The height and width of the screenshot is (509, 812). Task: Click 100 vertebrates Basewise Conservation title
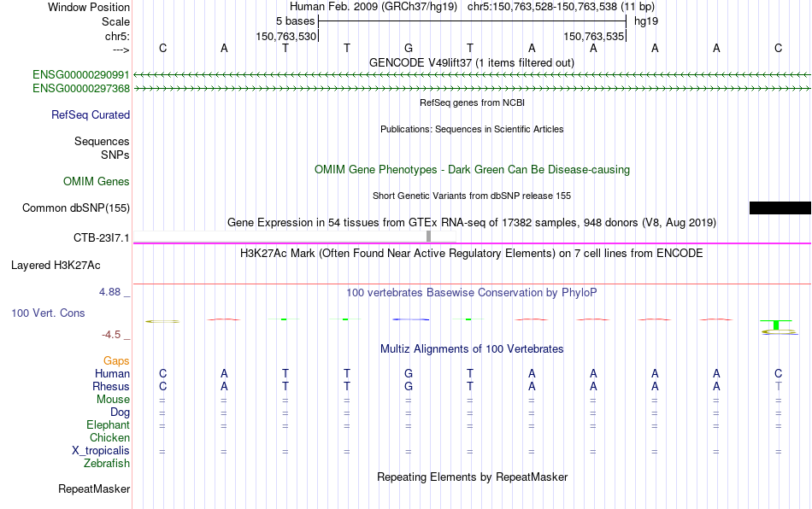[x=472, y=293]
